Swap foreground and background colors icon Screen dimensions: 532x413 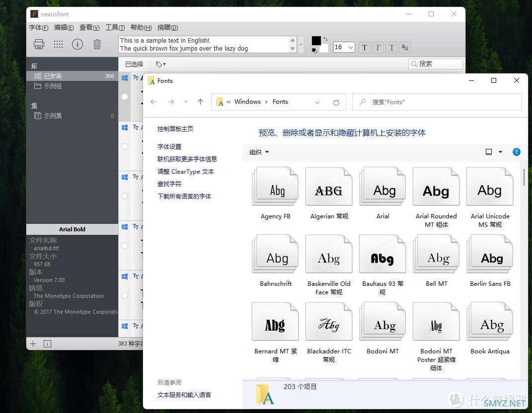[x=326, y=39]
